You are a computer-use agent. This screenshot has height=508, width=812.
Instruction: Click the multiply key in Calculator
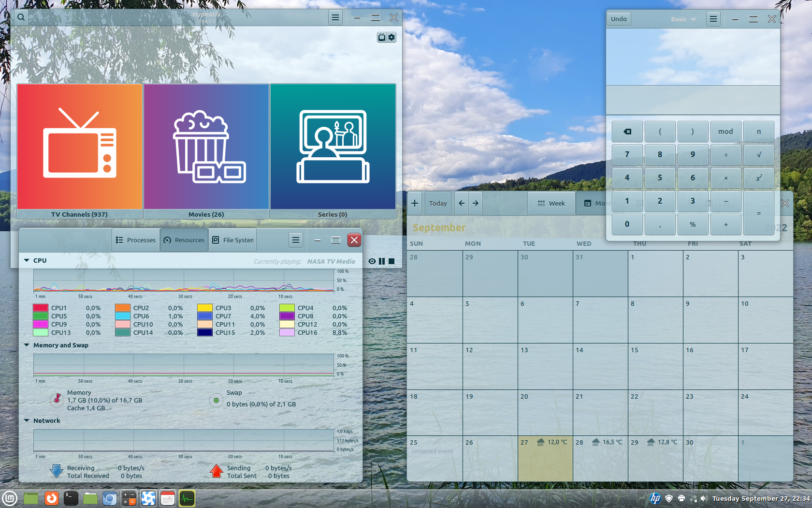725,178
